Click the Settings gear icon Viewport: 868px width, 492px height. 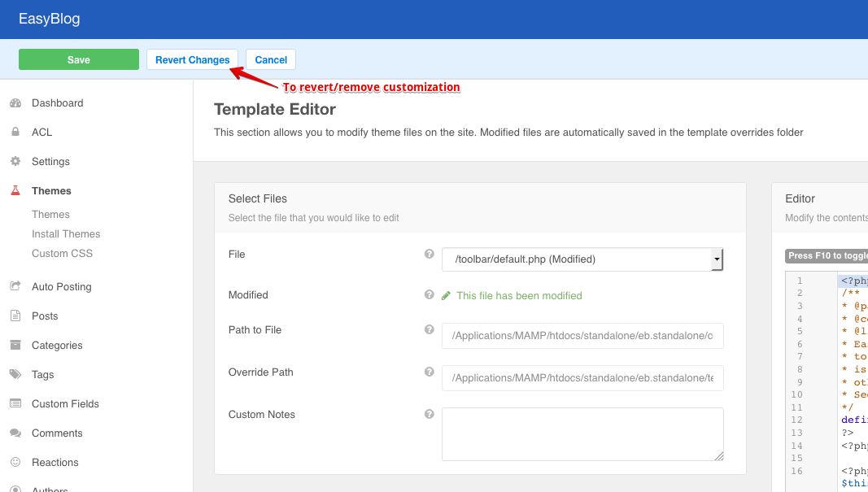(15, 161)
